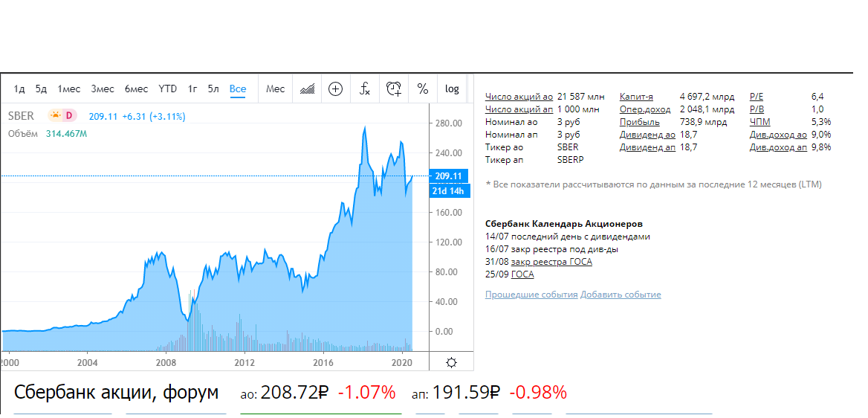Open the Див.доход ап link
Viewport: 868px width, 418px height.
tap(778, 147)
